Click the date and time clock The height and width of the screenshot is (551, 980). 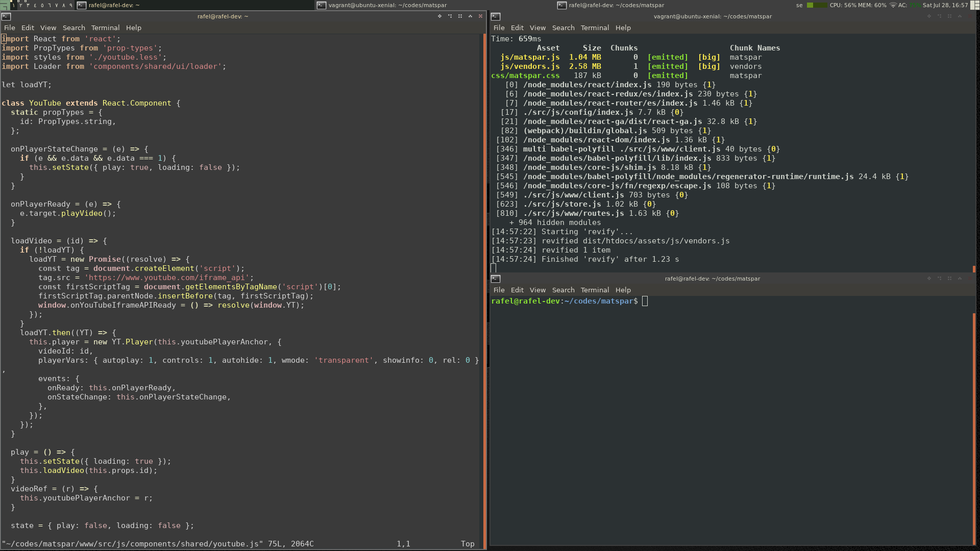coord(945,5)
